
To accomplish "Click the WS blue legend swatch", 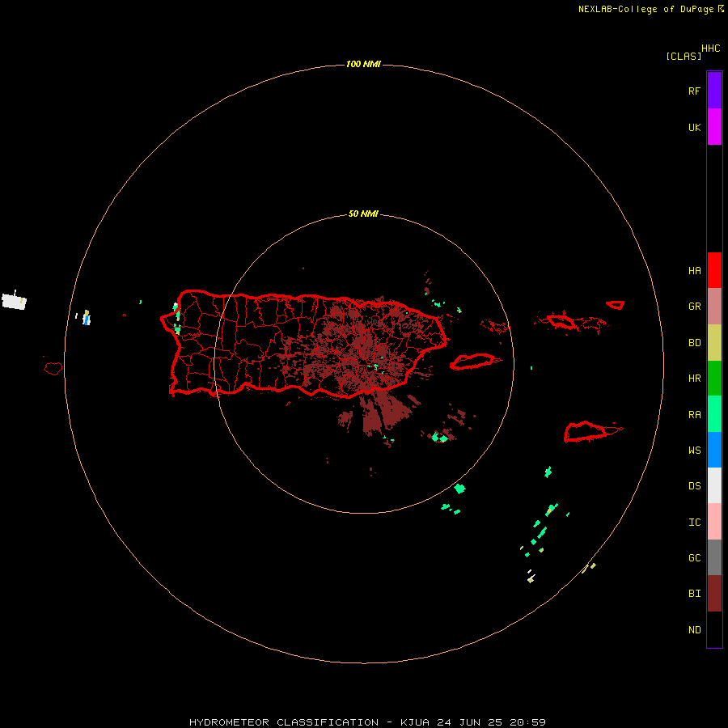I will coord(714,450).
